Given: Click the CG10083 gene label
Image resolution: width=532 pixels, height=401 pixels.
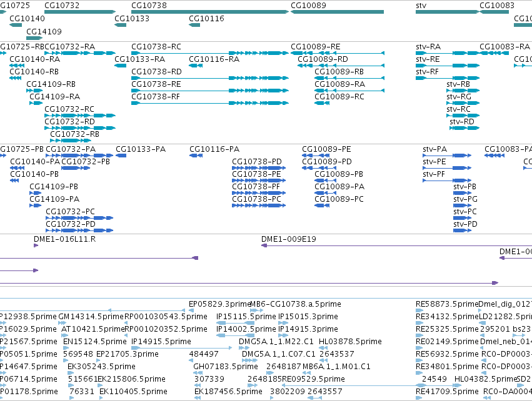Looking at the screenshot, I should pos(497,6).
